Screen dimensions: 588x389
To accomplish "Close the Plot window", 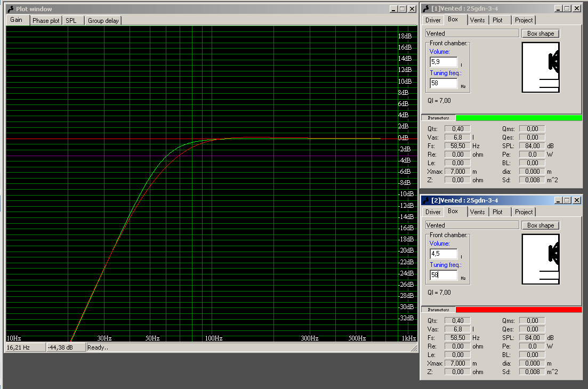I will (x=412, y=9).
